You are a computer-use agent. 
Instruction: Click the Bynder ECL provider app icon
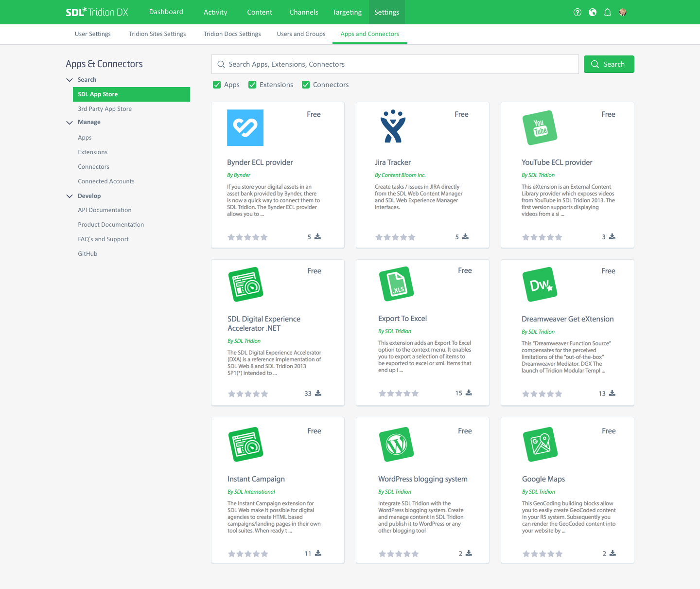245,127
